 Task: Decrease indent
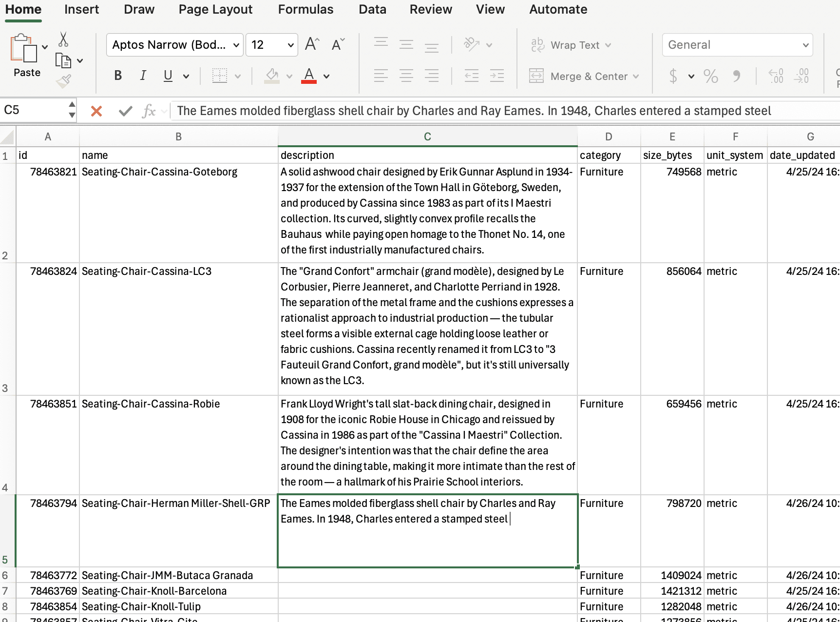click(x=472, y=76)
